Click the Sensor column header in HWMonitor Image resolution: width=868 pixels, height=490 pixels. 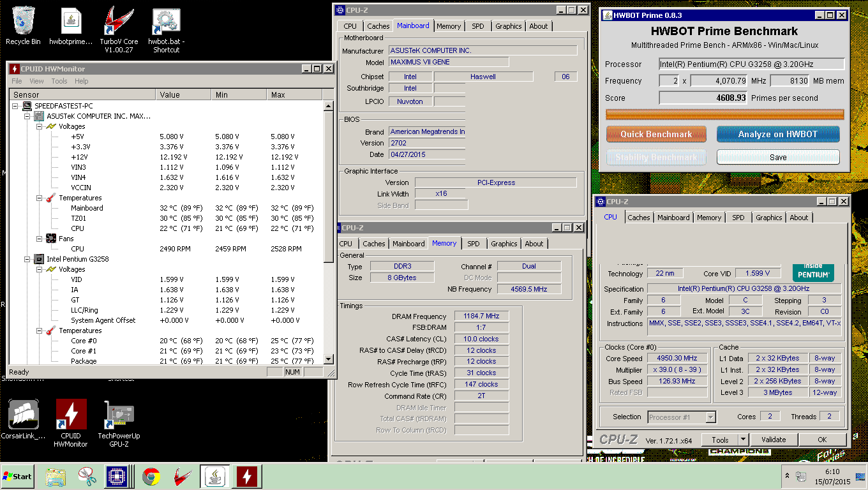[x=82, y=94]
